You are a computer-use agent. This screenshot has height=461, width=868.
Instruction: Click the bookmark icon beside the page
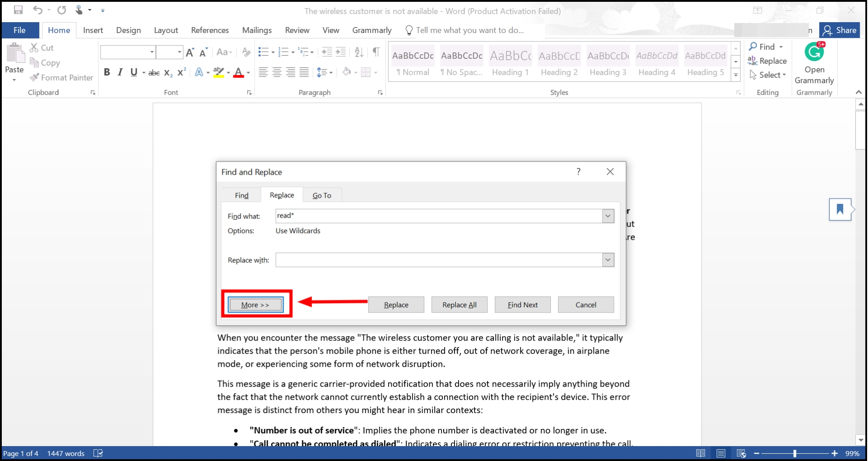[x=840, y=209]
